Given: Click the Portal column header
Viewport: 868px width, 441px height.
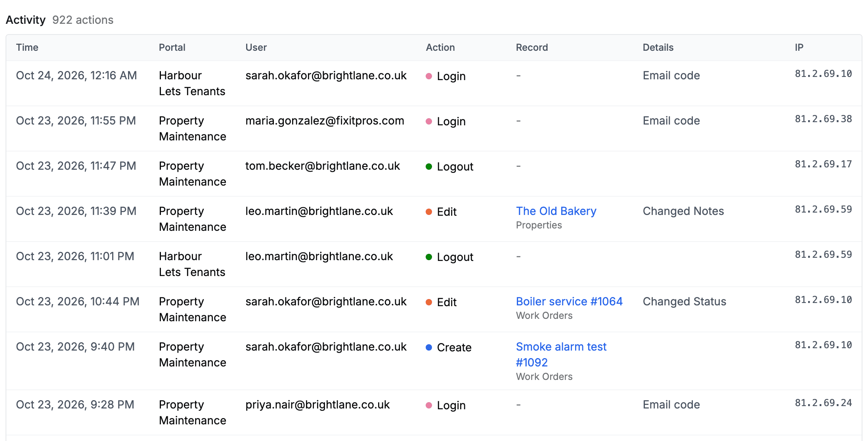Looking at the screenshot, I should coord(172,48).
